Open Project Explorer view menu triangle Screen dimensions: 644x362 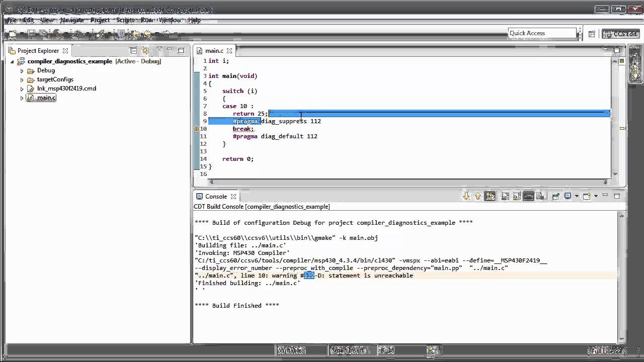pos(159,50)
